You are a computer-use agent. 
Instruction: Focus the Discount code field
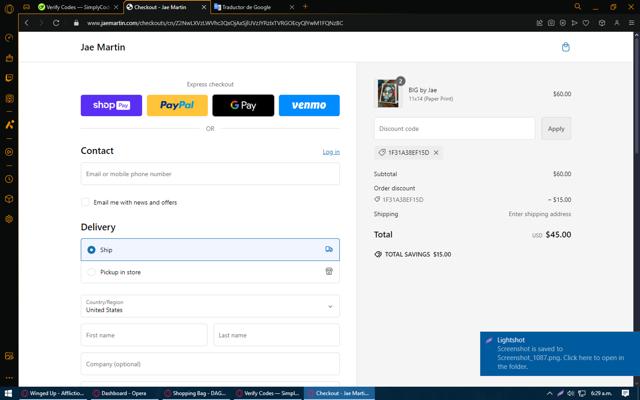click(x=454, y=129)
